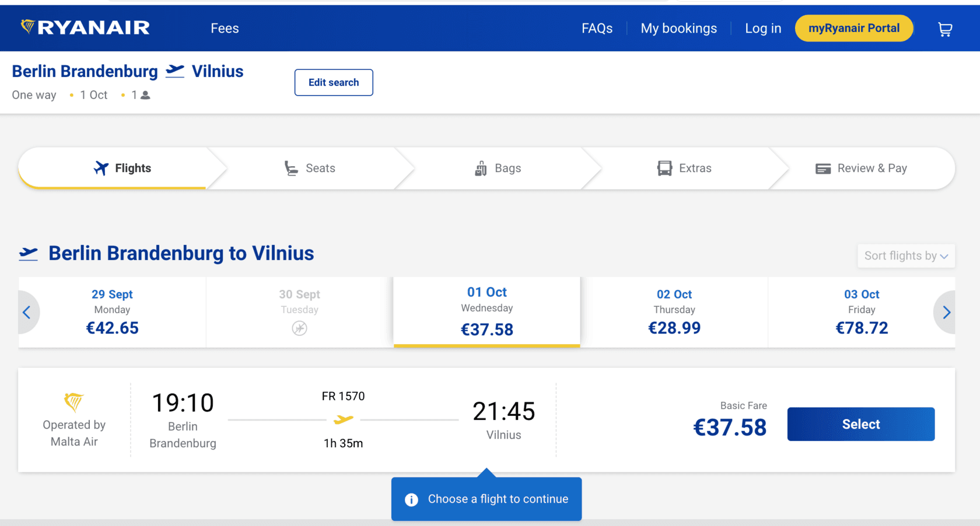Click Log in
Image resolution: width=980 pixels, height=526 pixels.
(763, 29)
